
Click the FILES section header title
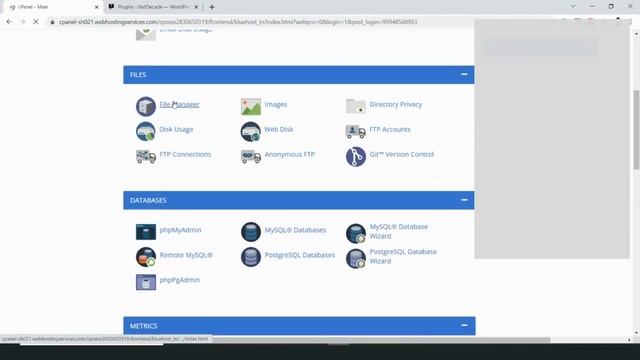pos(138,75)
